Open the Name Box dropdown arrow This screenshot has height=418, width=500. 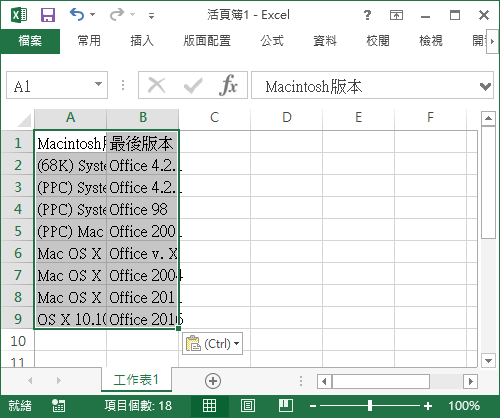click(x=98, y=84)
